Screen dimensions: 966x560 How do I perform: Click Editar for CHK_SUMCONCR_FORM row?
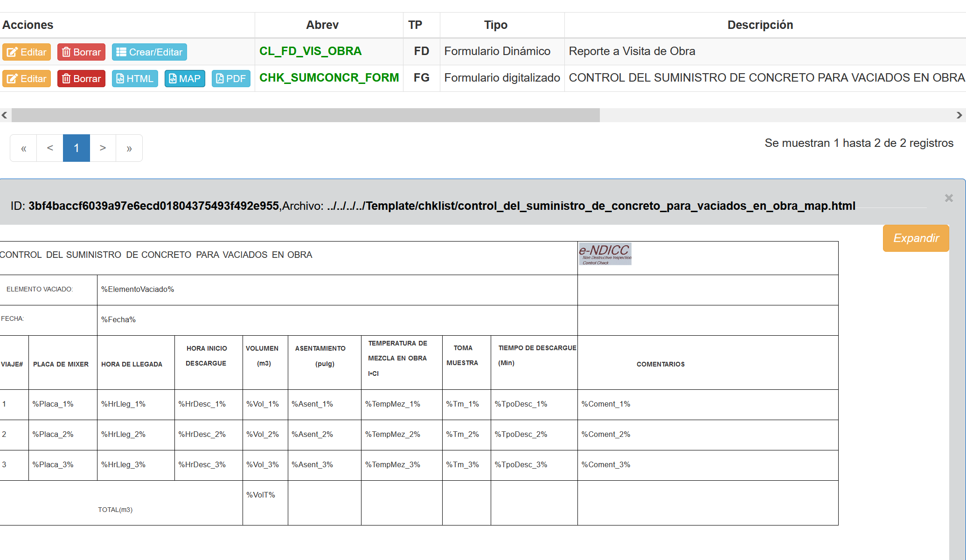[x=27, y=79]
